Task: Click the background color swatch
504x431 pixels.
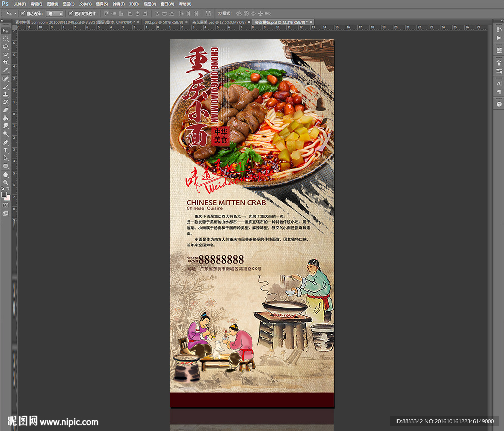Action: tap(7, 198)
